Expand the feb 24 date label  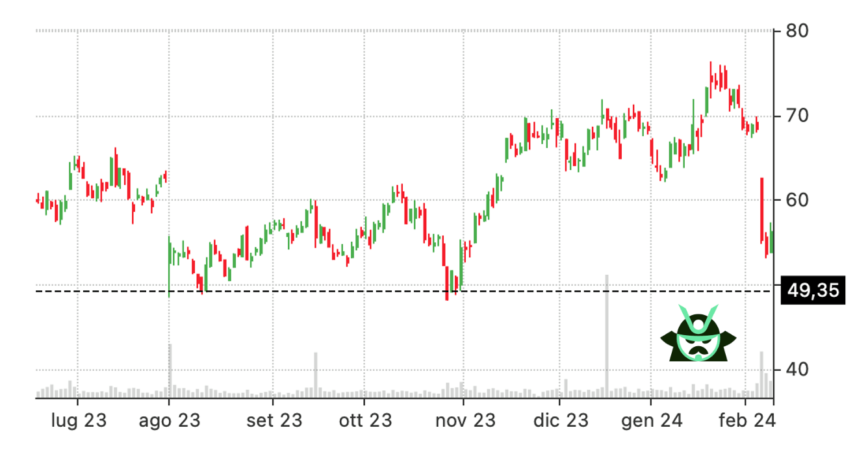coord(747,420)
